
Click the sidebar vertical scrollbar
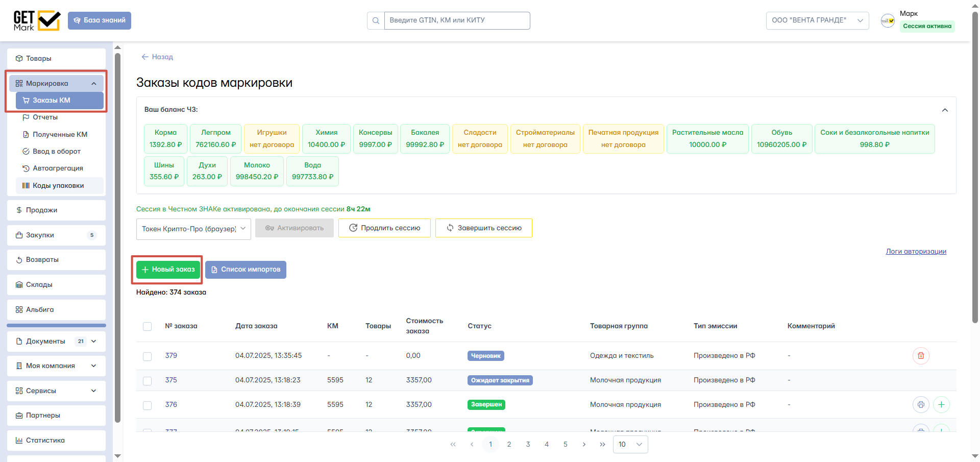pyautogui.click(x=117, y=235)
